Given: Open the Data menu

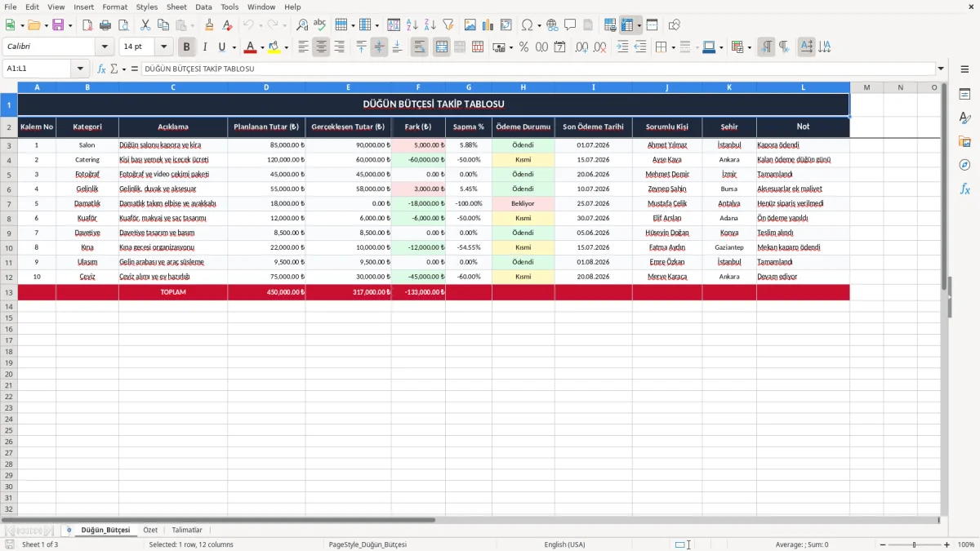Looking at the screenshot, I should [x=203, y=7].
